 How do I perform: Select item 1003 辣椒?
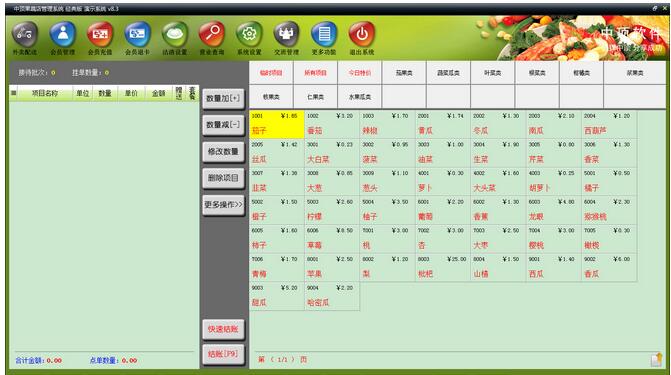[x=387, y=124]
